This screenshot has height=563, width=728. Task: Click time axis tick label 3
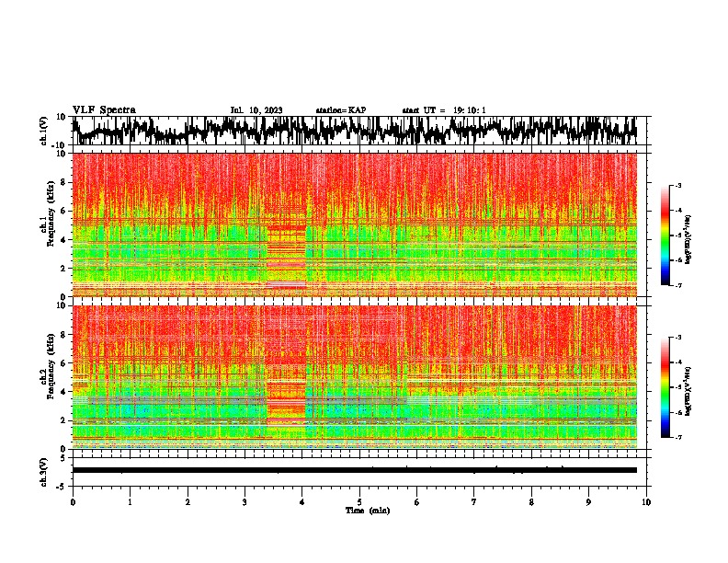(x=245, y=502)
